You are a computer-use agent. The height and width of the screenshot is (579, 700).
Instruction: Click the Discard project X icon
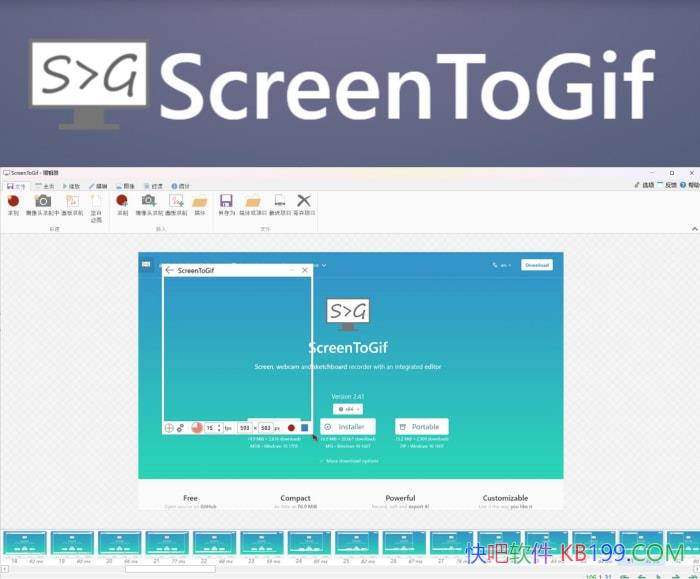coord(304,202)
